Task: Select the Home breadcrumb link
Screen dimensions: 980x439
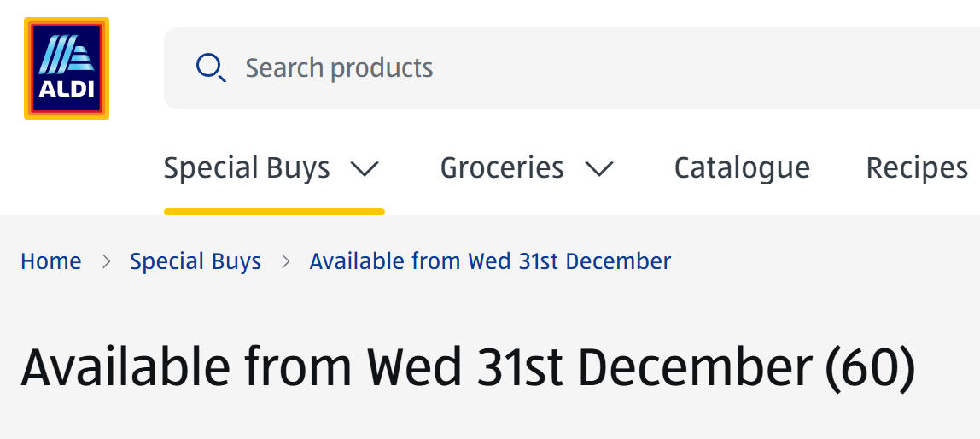Action: click(51, 261)
